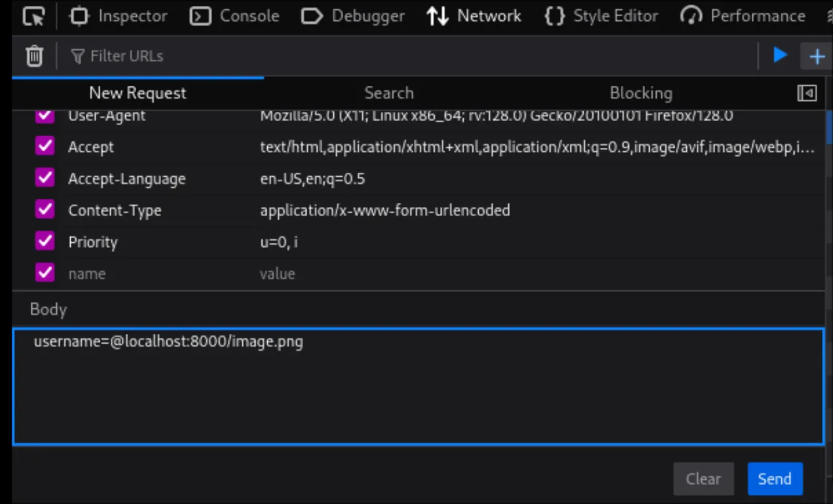This screenshot has width=833, height=504.
Task: Collapse the sidebar with the panel icon
Action: coord(807,93)
